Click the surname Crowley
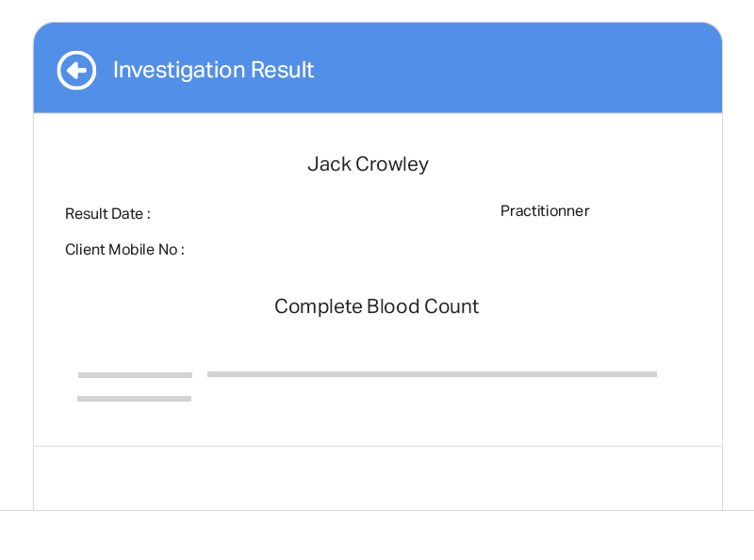 pos(392,165)
